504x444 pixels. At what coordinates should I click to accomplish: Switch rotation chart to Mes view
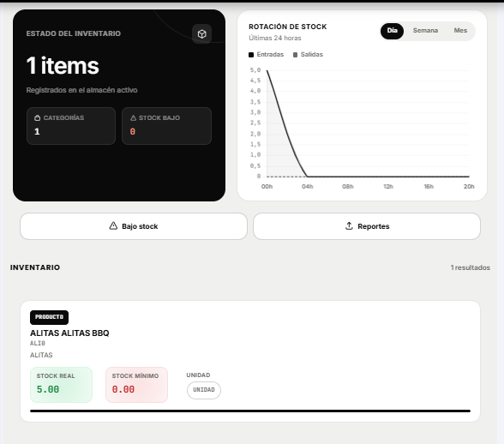(460, 31)
